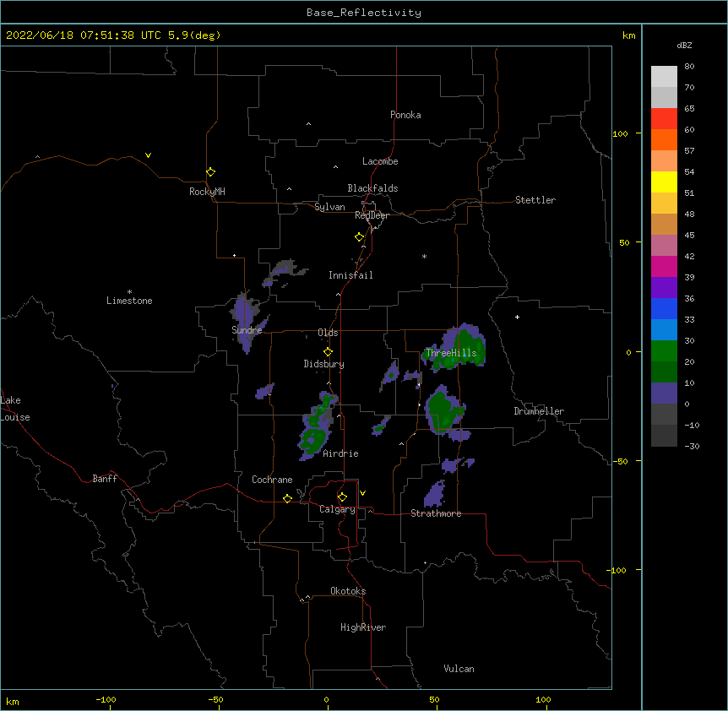Click the asterisk marker above Limestone
Viewport: 728px width, 711px height.
(129, 292)
